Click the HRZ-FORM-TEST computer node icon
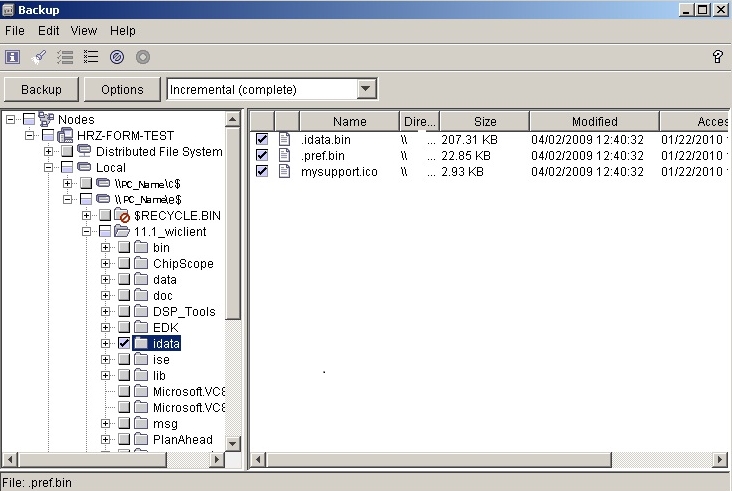This screenshot has height=491, width=732. tap(65, 136)
